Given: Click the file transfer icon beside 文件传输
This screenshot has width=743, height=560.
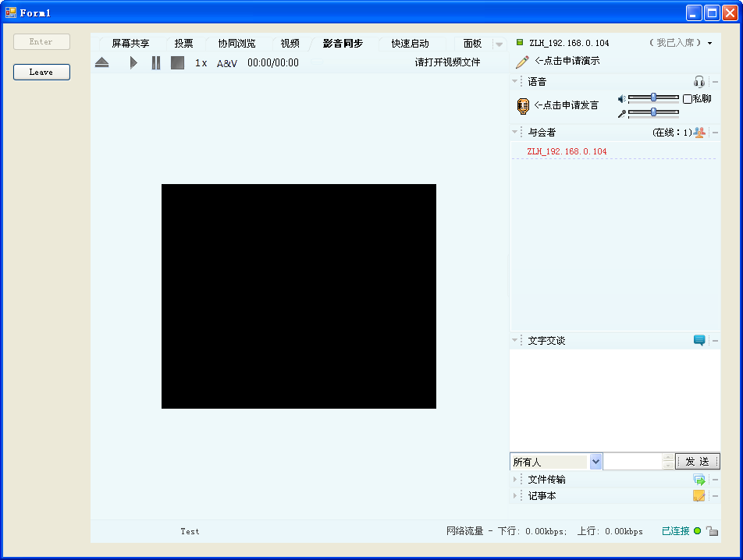Looking at the screenshot, I should click(699, 480).
